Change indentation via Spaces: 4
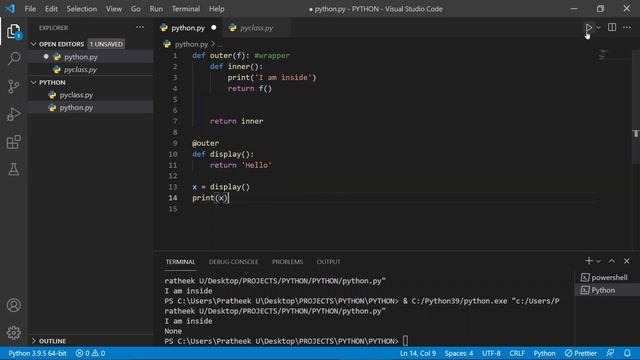The image size is (640, 360). [459, 353]
